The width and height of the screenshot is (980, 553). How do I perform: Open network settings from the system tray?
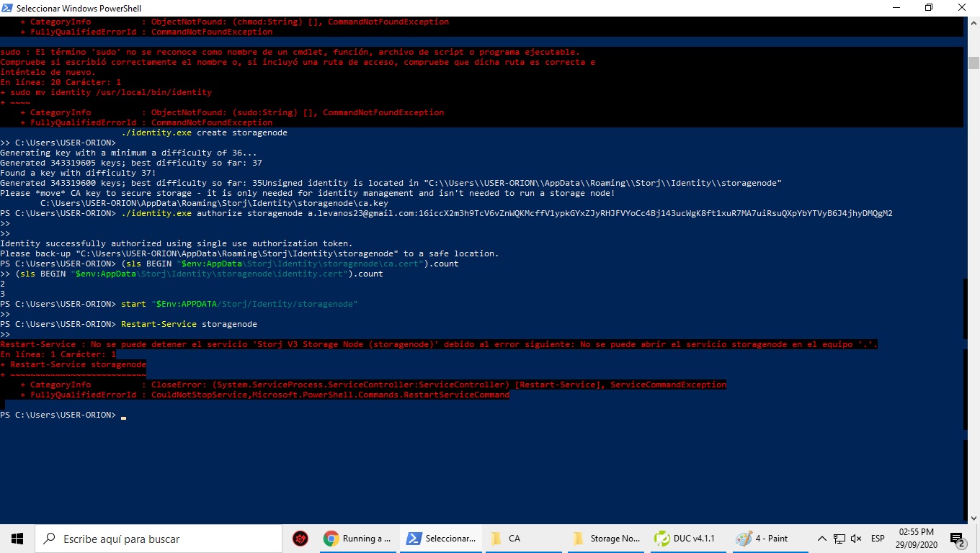coord(839,539)
